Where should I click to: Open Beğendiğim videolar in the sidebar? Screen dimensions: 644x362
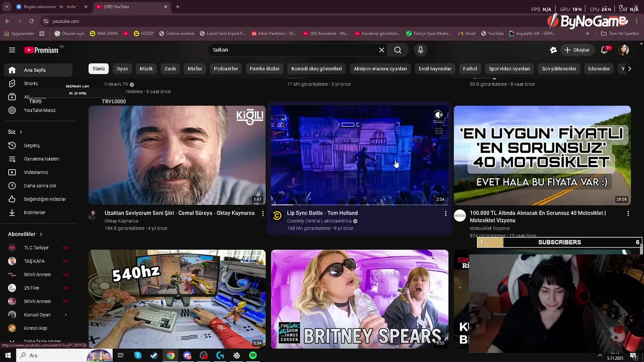pos(38,199)
